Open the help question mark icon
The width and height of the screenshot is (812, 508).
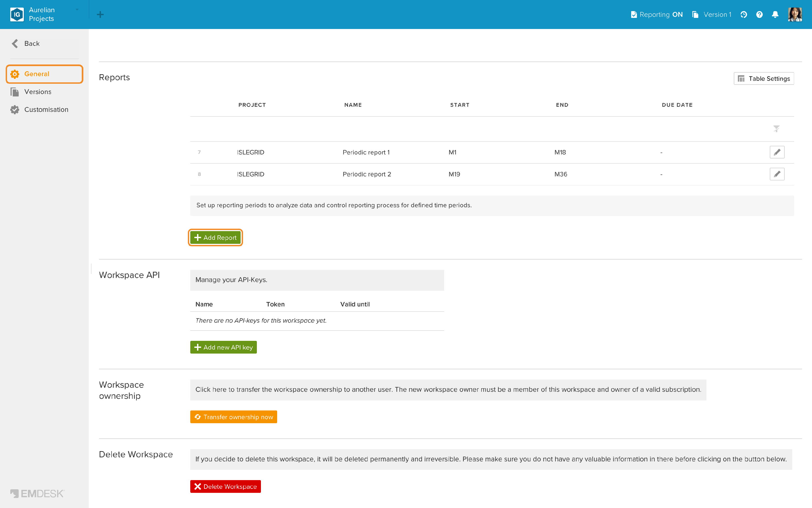pos(759,14)
